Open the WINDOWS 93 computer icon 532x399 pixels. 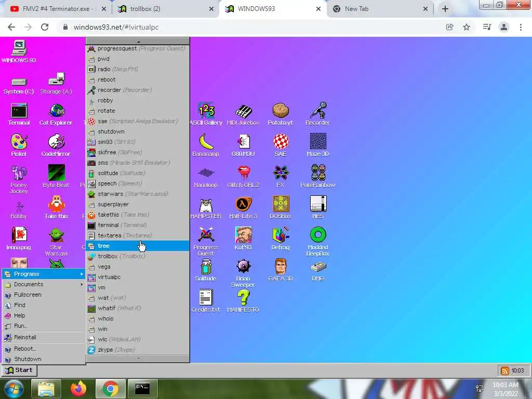click(x=19, y=51)
